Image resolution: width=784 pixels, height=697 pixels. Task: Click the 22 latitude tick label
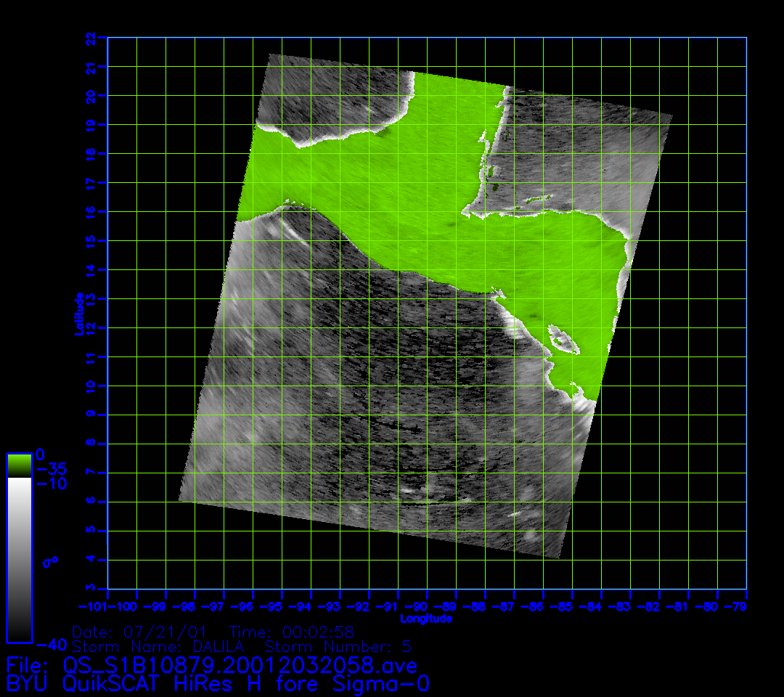point(90,37)
